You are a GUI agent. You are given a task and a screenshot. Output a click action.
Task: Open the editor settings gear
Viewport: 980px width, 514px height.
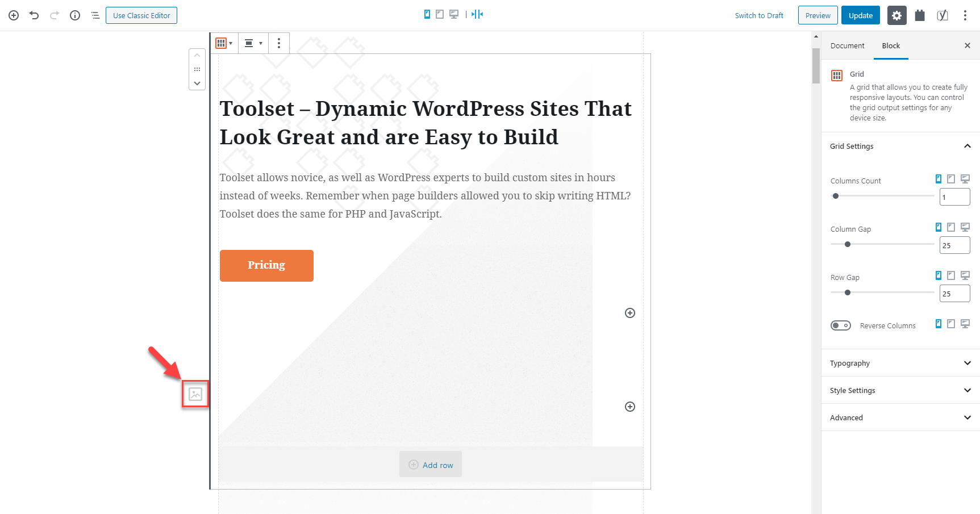tap(896, 15)
